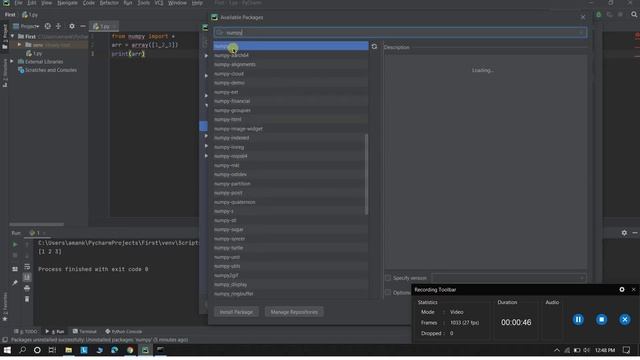Open the notification center icon in system tray
Viewport: 640px width, 360px height.
[627, 350]
